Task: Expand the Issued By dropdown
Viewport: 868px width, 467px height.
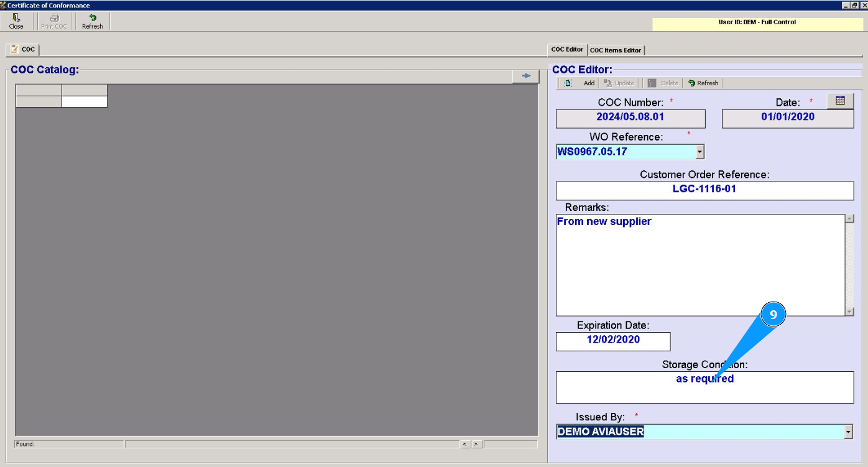Action: click(x=848, y=432)
